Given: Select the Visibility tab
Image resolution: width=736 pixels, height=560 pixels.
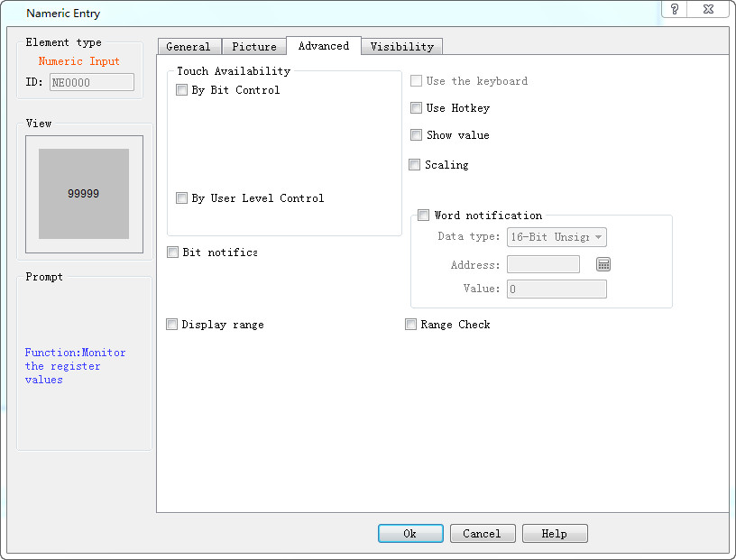Looking at the screenshot, I should 401,46.
